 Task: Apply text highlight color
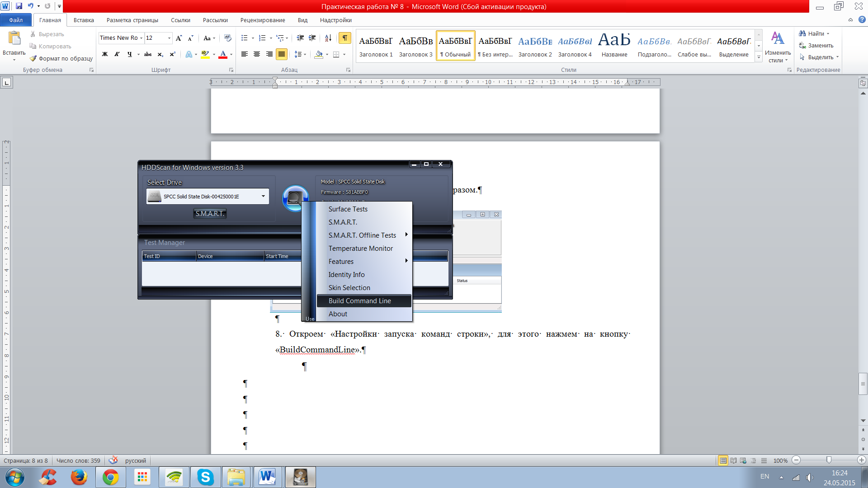point(205,54)
